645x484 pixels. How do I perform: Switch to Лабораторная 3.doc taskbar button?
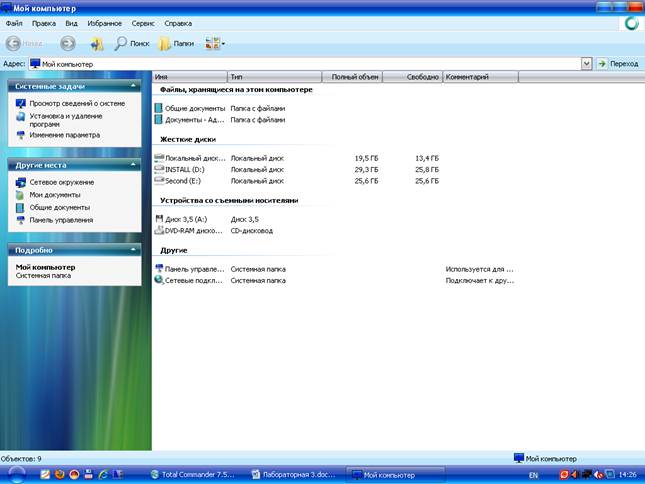click(293, 475)
